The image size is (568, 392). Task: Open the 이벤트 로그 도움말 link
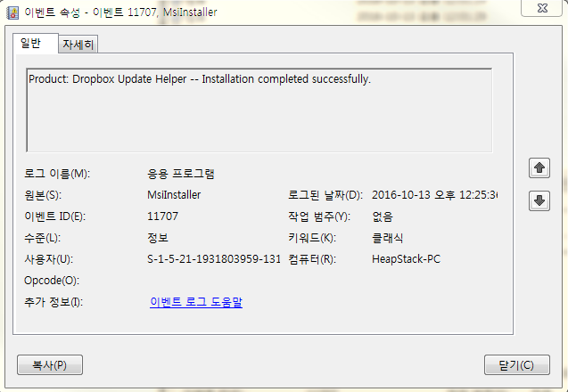click(196, 302)
